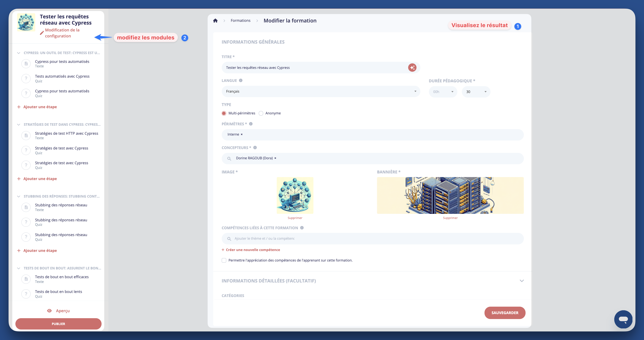Click quiz icon for Tests de bout en bout lents

(x=26, y=294)
